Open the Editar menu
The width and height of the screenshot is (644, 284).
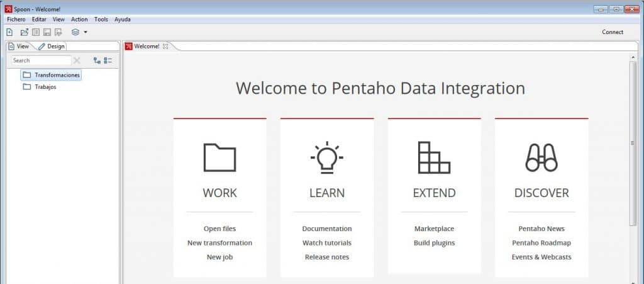click(x=39, y=20)
